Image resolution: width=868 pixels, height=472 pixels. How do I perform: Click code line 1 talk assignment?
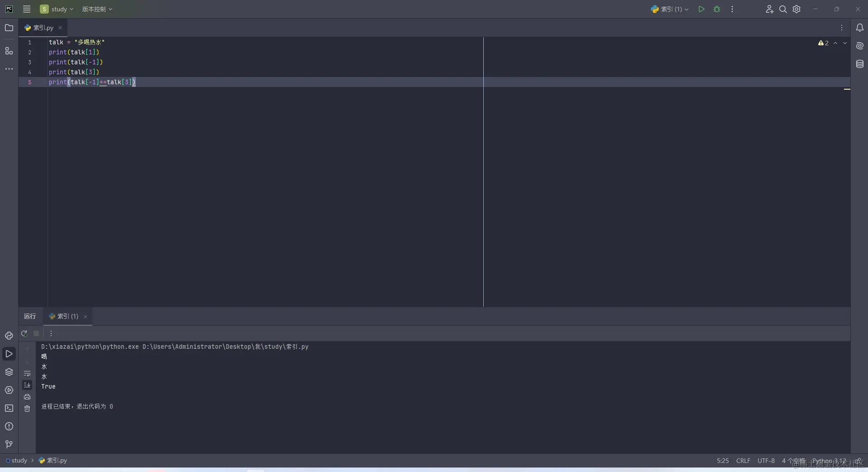(77, 42)
